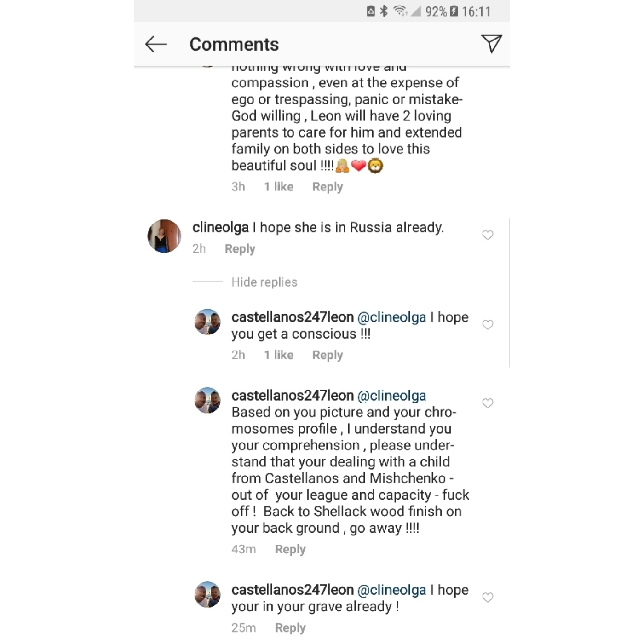View likes on the 3h comment
The height and width of the screenshot is (644, 644).
(278, 187)
